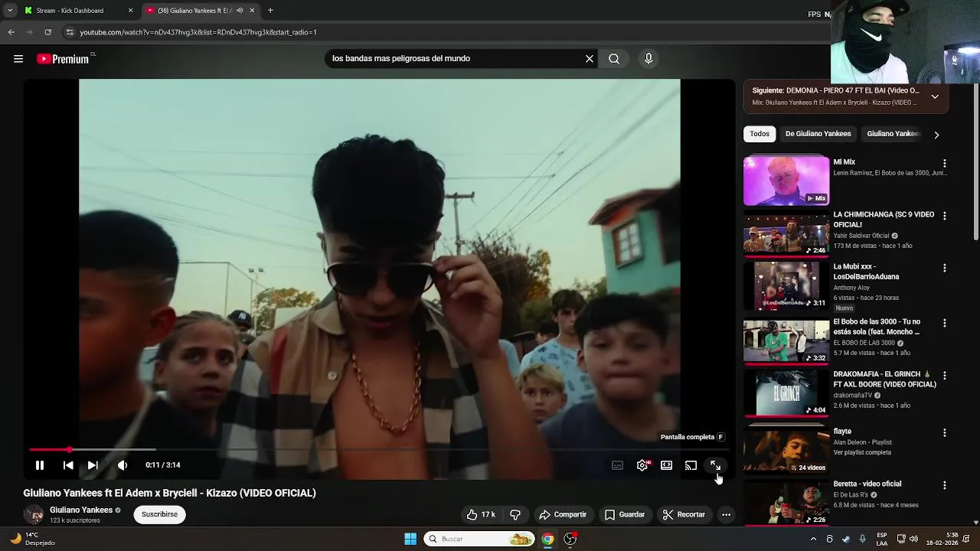The width and height of the screenshot is (980, 551).
Task: Go to YouTube Premium home logo
Action: 63,59
